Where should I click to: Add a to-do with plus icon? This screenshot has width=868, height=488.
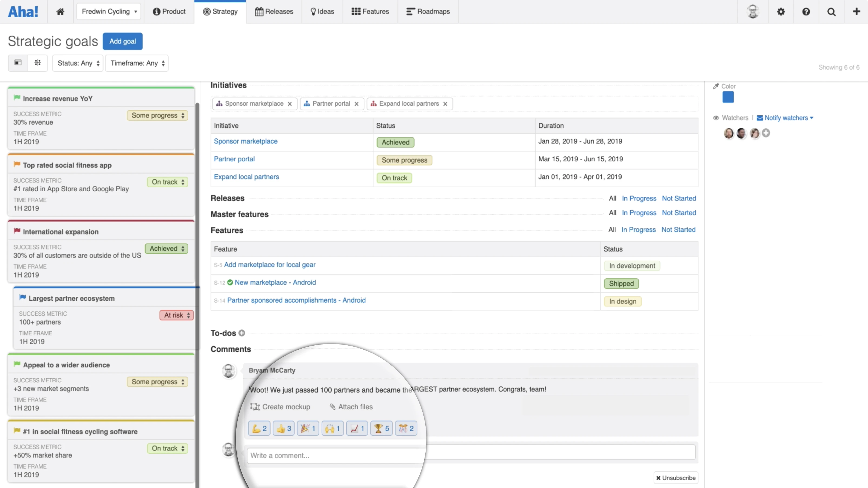[x=241, y=333]
